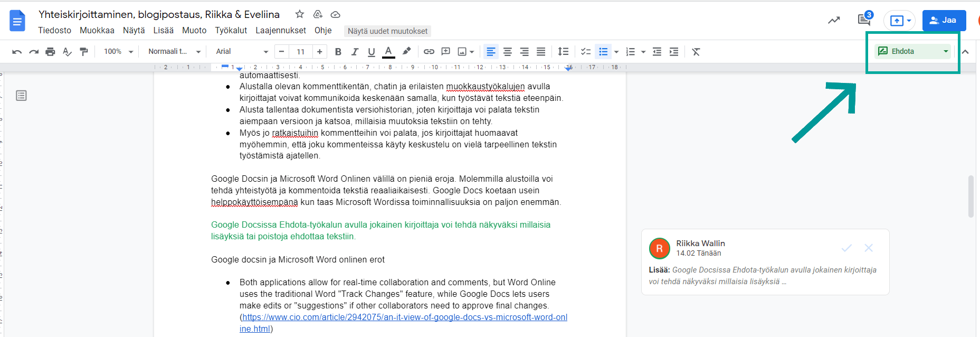The image size is (980, 337).
Task: Click the clear formatting icon
Action: pos(696,52)
